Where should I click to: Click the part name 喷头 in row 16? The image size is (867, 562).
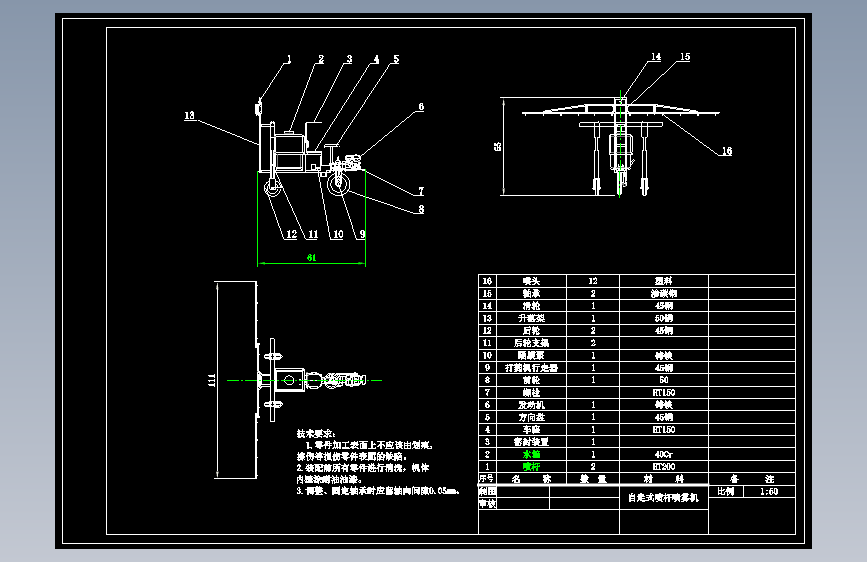531,281
